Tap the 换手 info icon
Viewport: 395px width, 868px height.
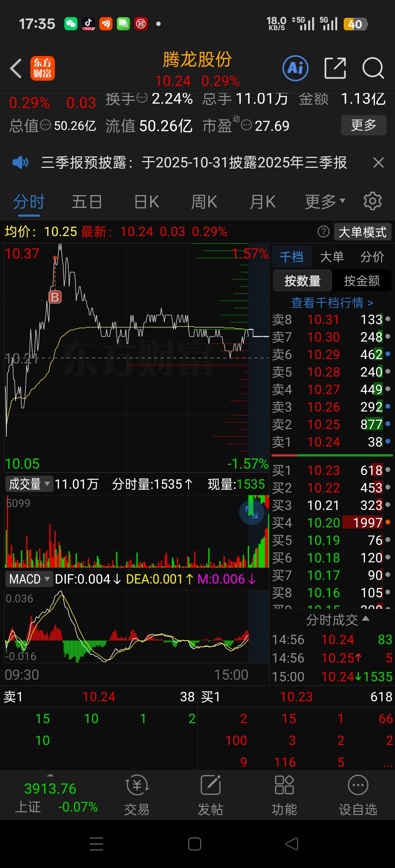click(142, 98)
